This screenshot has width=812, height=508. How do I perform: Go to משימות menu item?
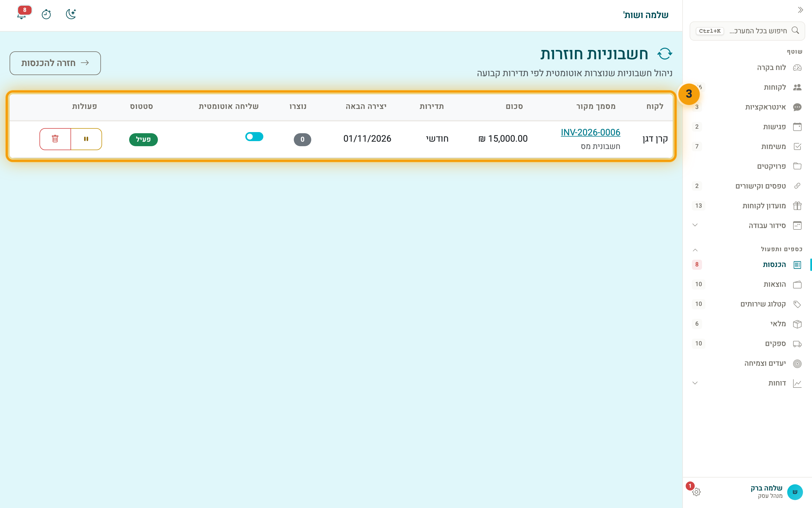[x=747, y=146]
